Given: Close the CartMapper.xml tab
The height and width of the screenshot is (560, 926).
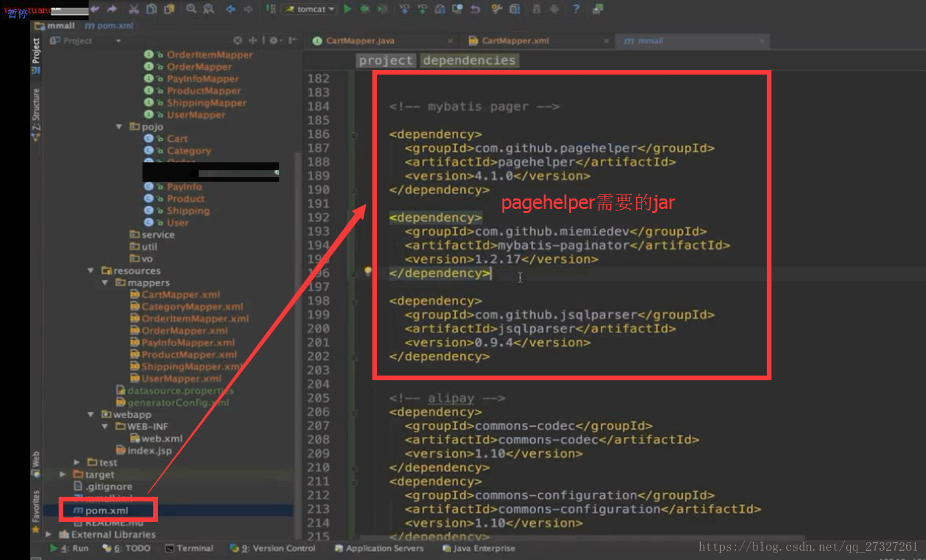Looking at the screenshot, I should click(x=606, y=41).
